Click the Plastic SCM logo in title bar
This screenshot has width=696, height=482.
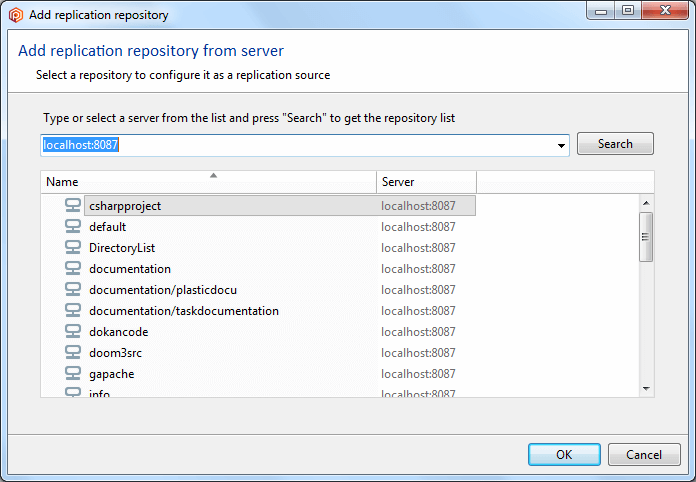coord(16,15)
